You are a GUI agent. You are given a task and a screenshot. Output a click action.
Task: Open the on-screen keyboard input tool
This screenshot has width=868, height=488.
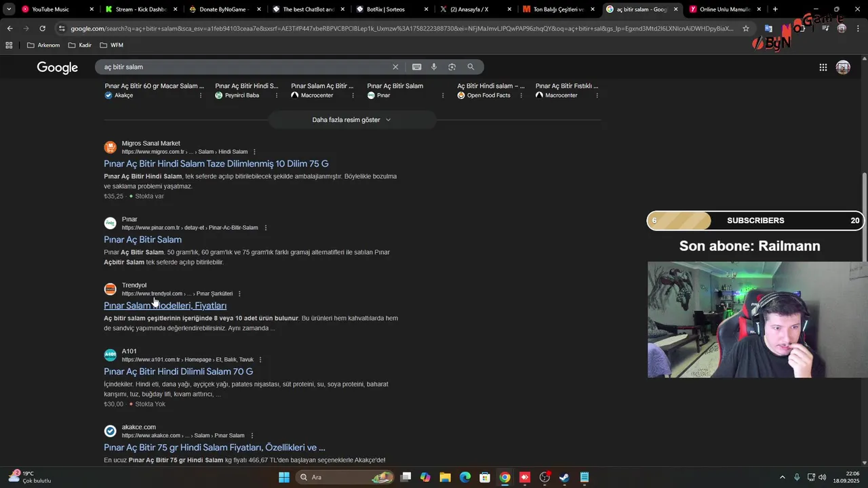(416, 67)
